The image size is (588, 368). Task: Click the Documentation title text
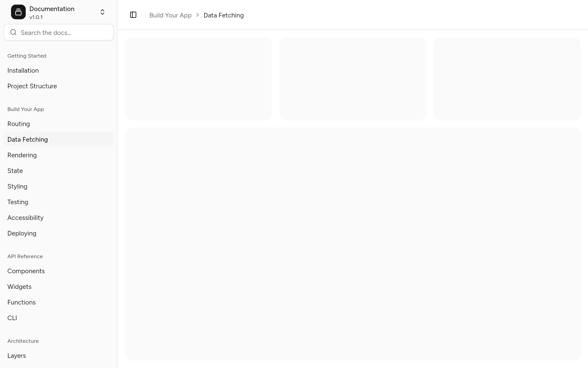[52, 9]
